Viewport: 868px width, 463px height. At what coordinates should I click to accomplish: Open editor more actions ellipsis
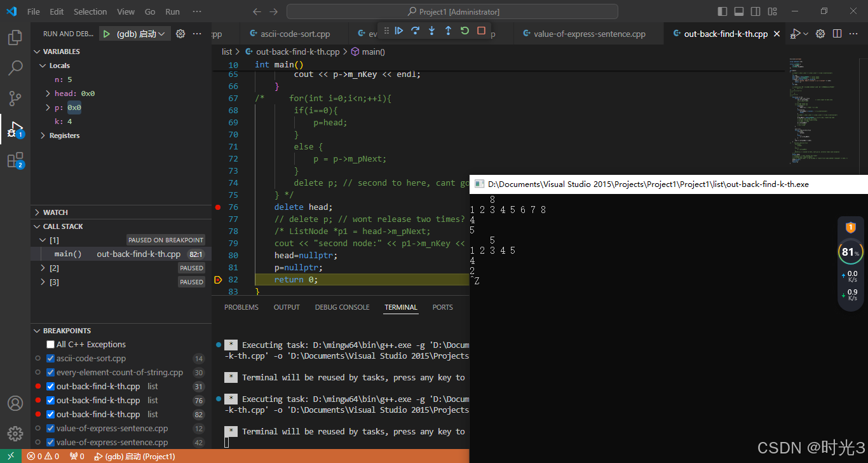point(855,34)
